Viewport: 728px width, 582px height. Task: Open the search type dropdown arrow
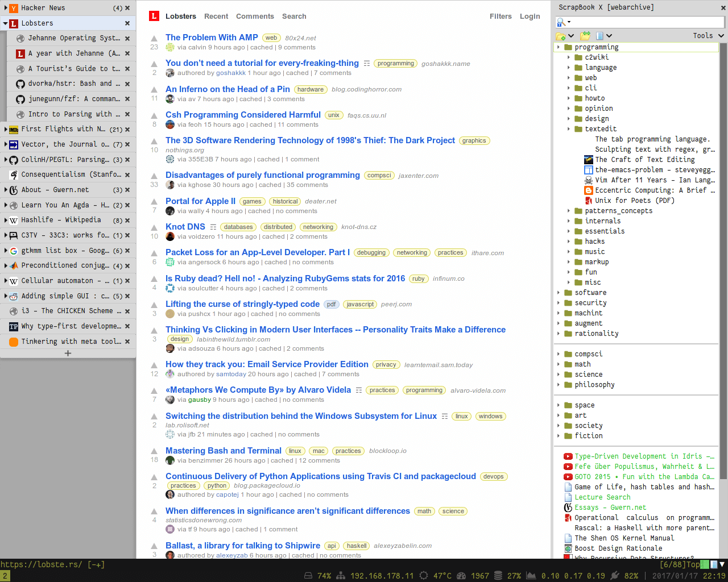[569, 22]
